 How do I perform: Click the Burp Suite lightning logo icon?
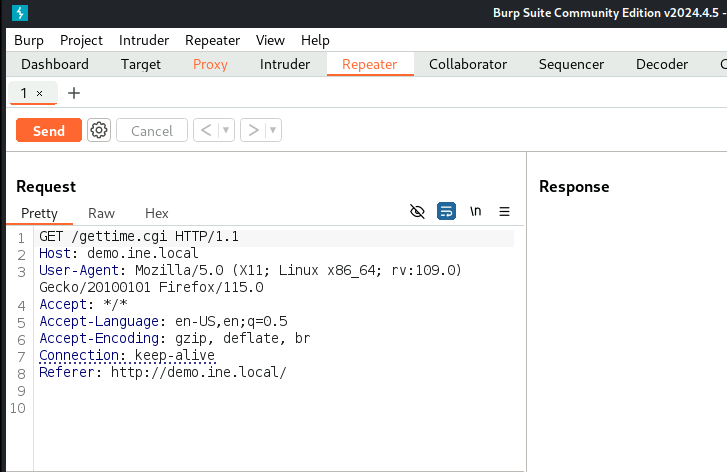click(20, 13)
